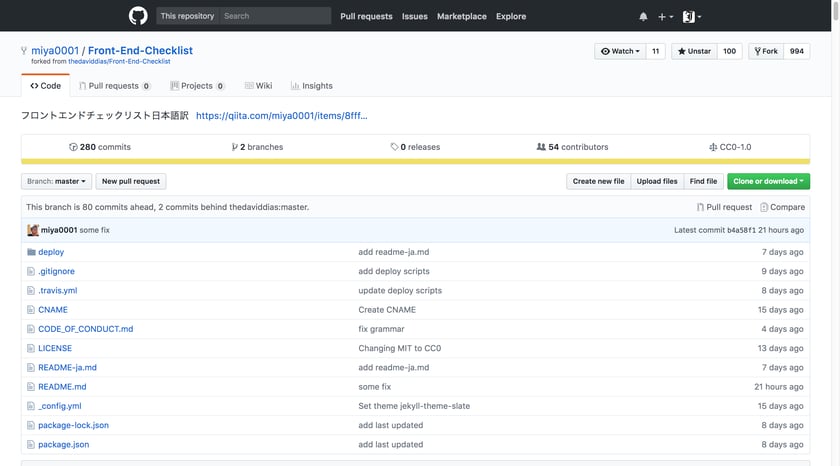Open the _config.yml file

60,406
